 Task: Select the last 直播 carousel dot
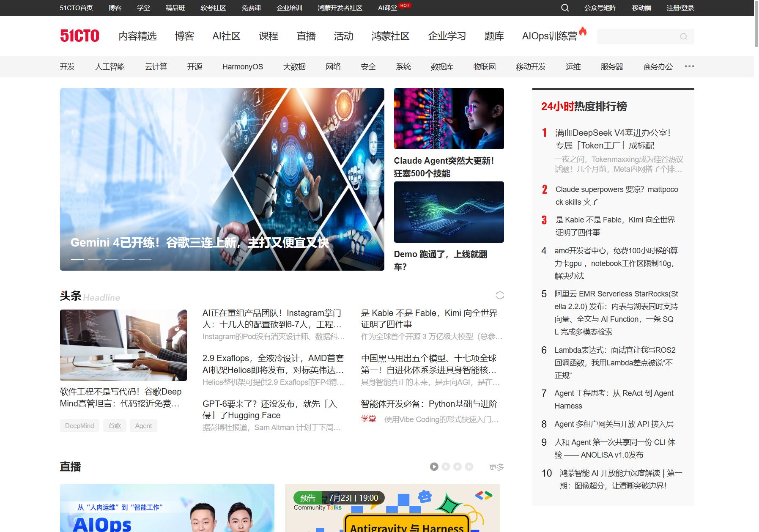[x=469, y=466]
